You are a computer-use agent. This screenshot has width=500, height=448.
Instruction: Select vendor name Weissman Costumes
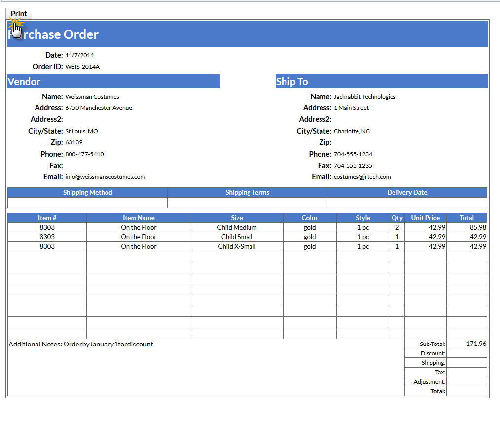click(x=92, y=97)
